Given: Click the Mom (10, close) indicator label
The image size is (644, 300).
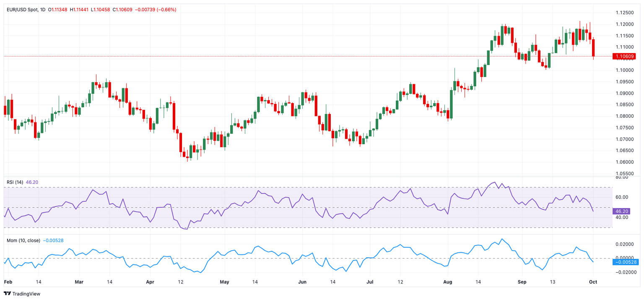Looking at the screenshot, I should pos(23,241).
